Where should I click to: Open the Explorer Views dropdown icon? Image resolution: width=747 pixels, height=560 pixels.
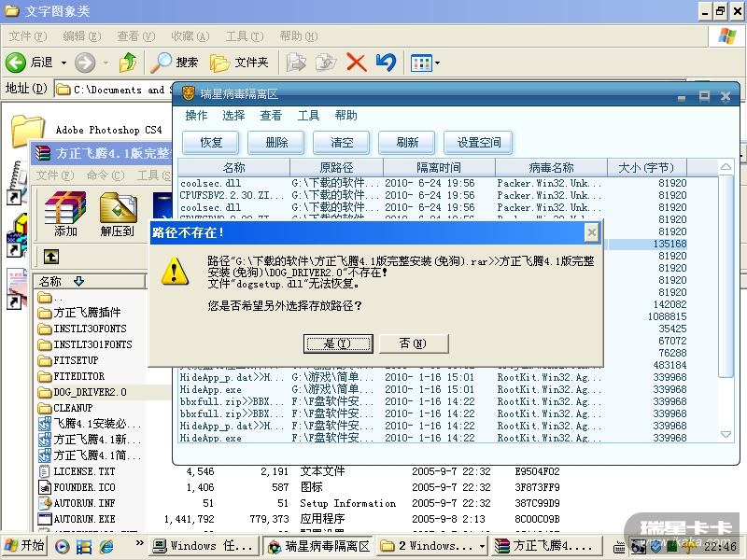[x=425, y=63]
